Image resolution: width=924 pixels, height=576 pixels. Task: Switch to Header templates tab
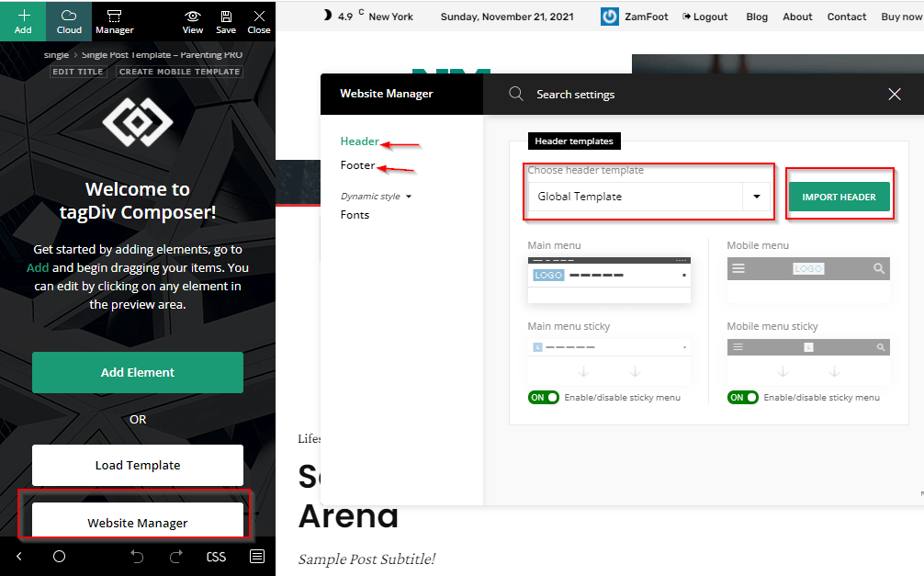(x=574, y=141)
